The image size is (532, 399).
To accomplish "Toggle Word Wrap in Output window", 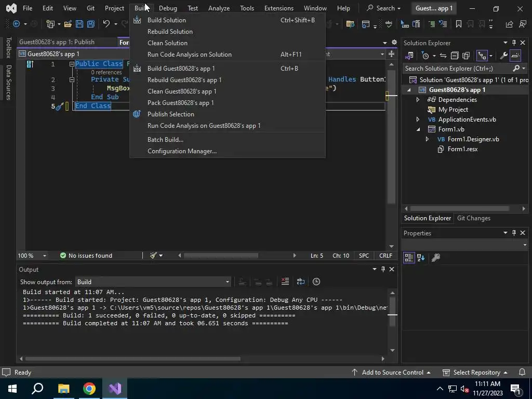I will click(301, 282).
